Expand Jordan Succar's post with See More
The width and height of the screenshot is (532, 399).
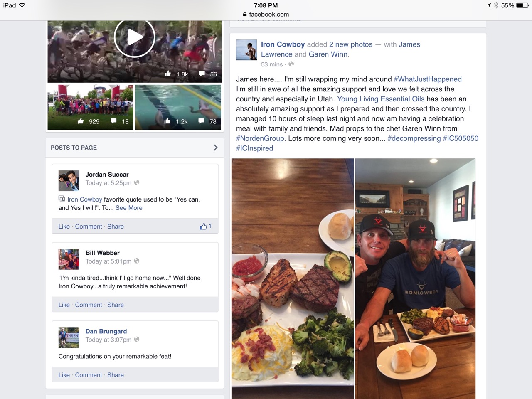point(129,208)
